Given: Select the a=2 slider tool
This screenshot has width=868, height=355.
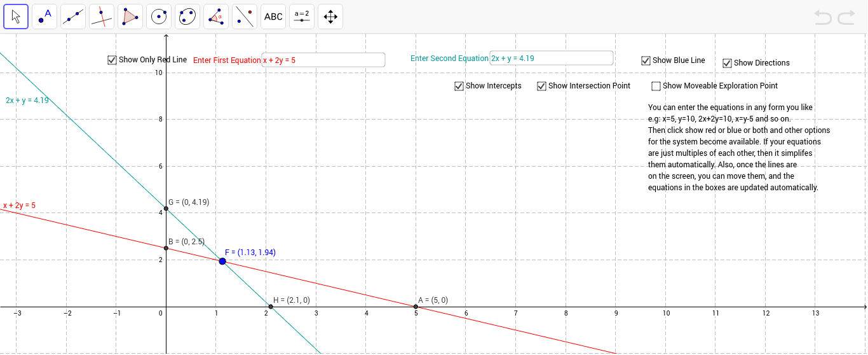Looking at the screenshot, I should coord(302,17).
